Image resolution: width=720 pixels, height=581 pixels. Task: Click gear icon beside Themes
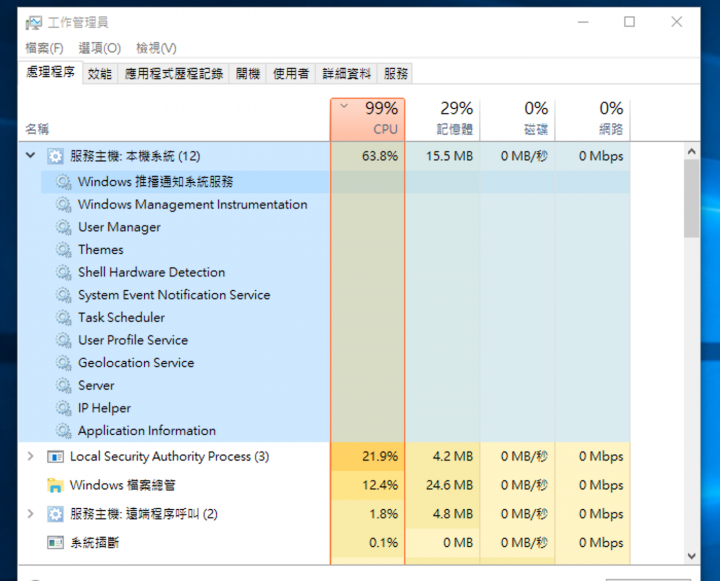coord(63,249)
